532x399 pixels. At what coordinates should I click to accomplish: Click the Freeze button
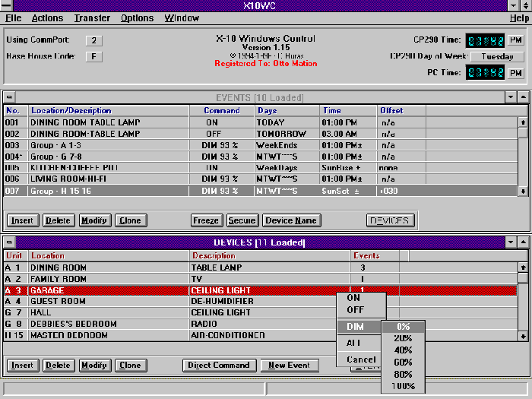point(207,220)
